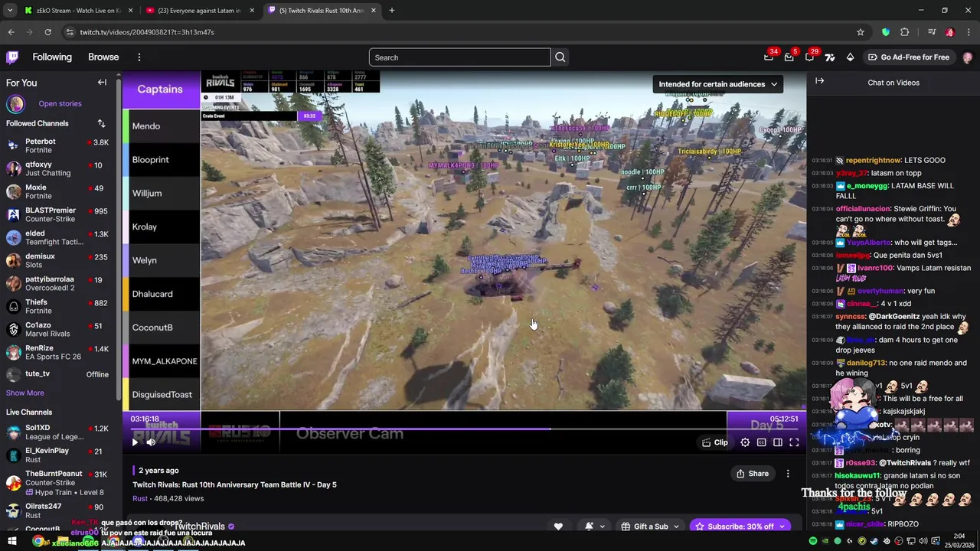The image size is (980, 551).
Task: Open the notification bell dropdown
Action: [595, 527]
